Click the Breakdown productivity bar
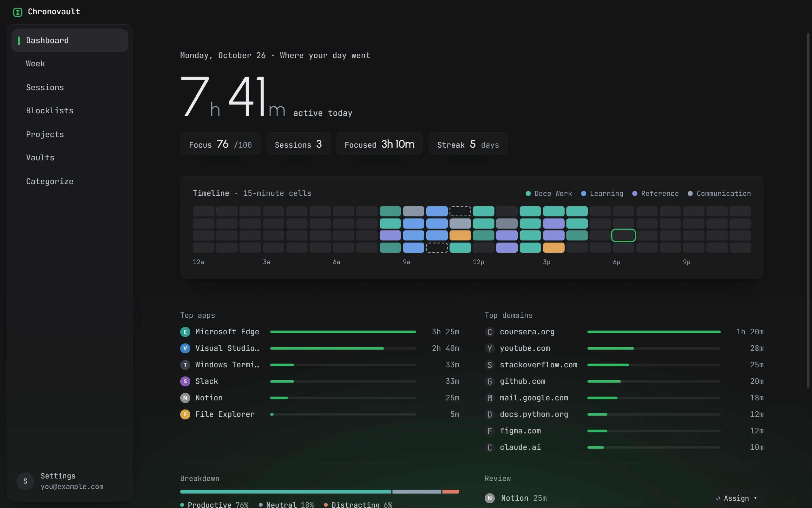 [319, 491]
